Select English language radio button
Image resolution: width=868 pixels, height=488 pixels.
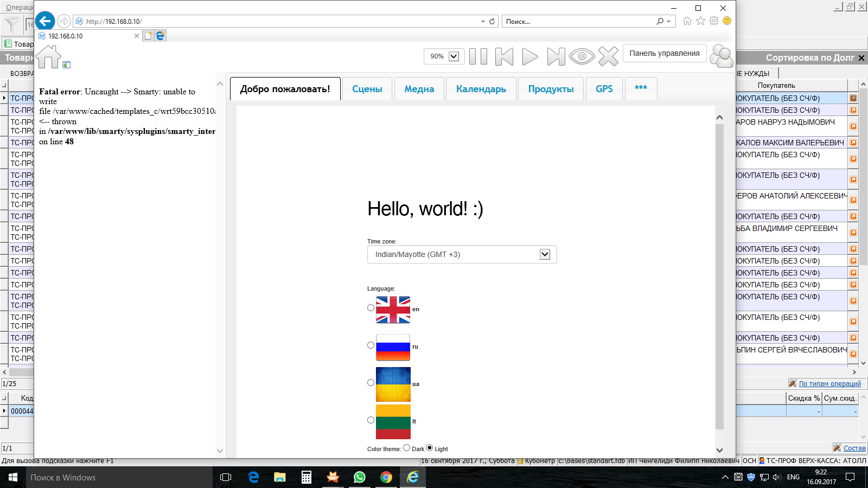point(371,308)
